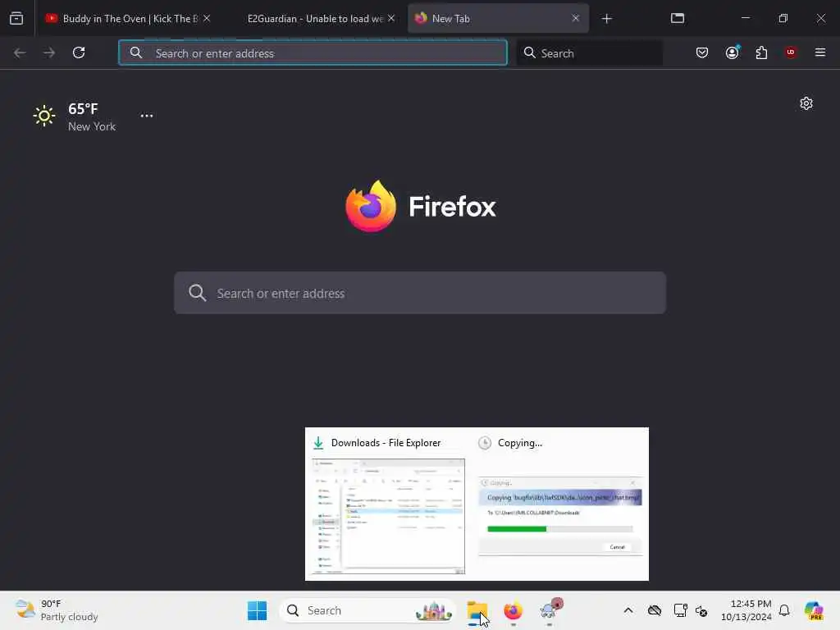The width and height of the screenshot is (840, 630).
Task: Click the Firefox taskbar icon
Action: click(x=513, y=610)
